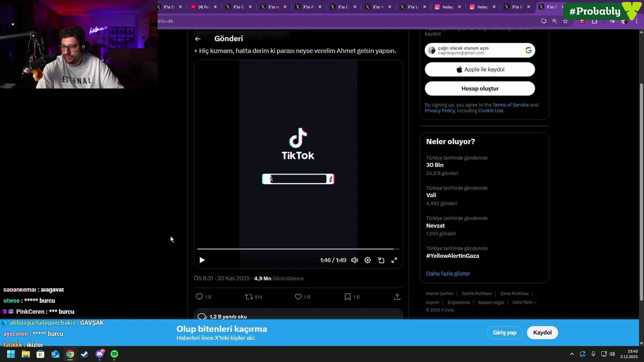Bookmark the post

pos(352,297)
